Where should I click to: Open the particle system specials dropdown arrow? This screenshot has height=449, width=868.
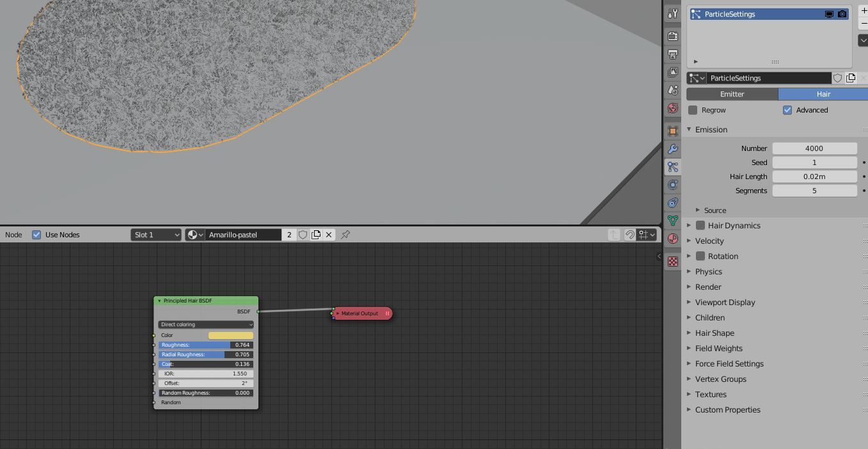click(x=864, y=40)
